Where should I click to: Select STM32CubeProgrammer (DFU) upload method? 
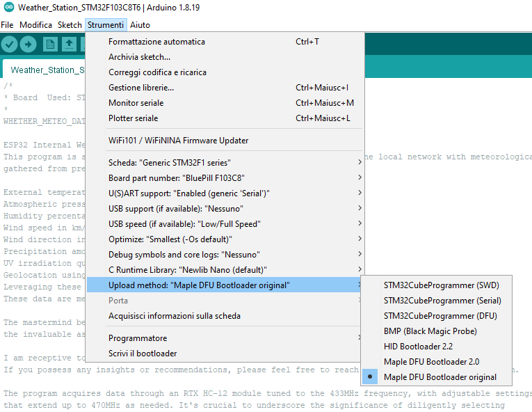point(436,316)
